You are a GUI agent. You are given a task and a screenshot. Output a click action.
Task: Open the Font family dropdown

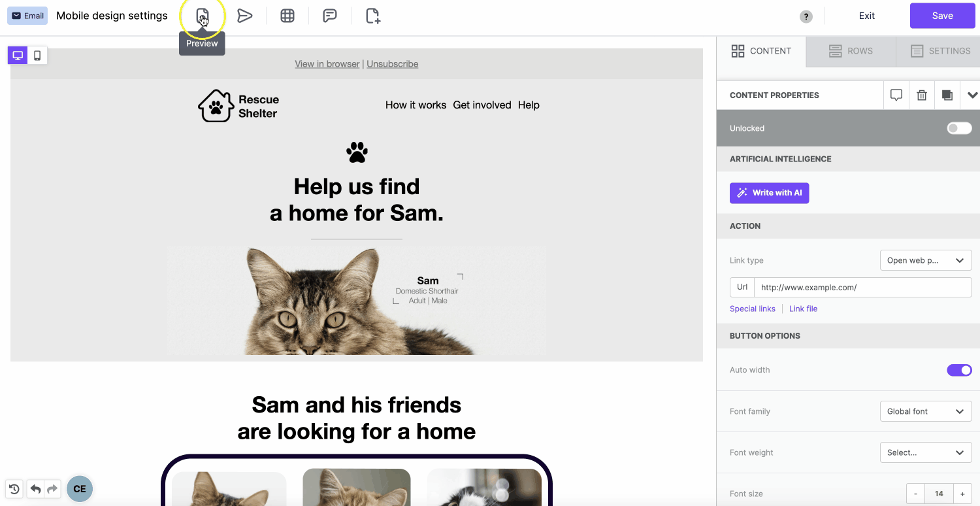(x=926, y=411)
